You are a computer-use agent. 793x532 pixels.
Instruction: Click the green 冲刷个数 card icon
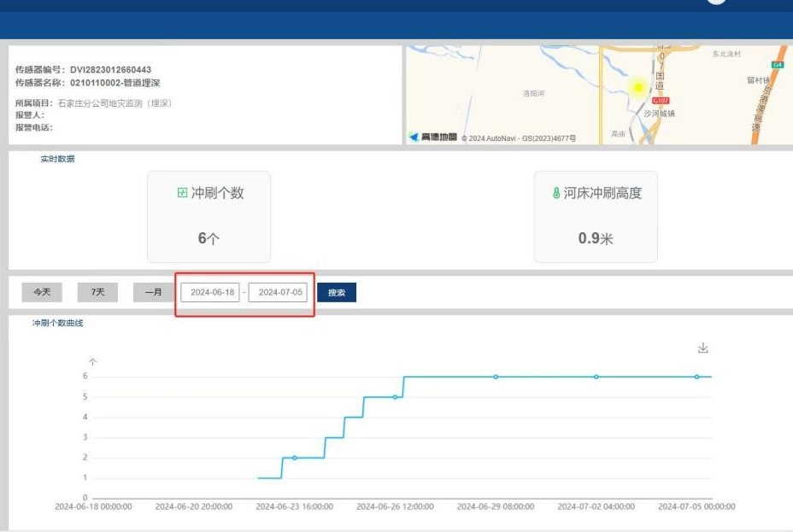tap(182, 193)
